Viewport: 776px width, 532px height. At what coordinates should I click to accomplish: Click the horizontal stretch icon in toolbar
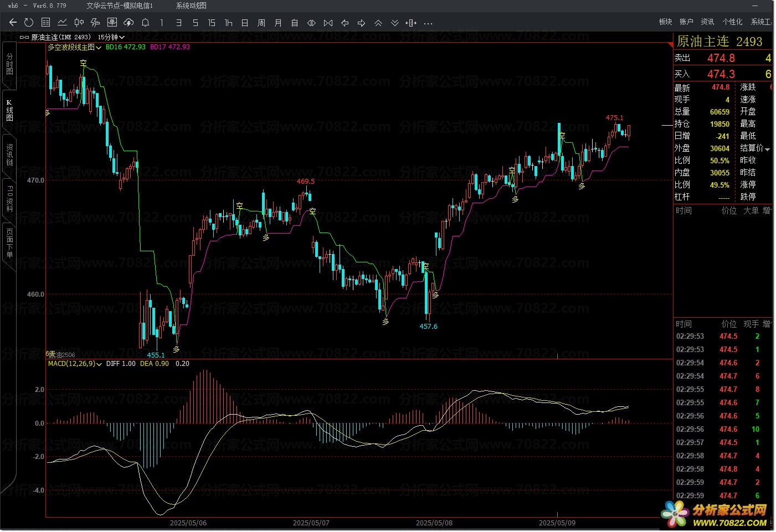[x=411, y=23]
